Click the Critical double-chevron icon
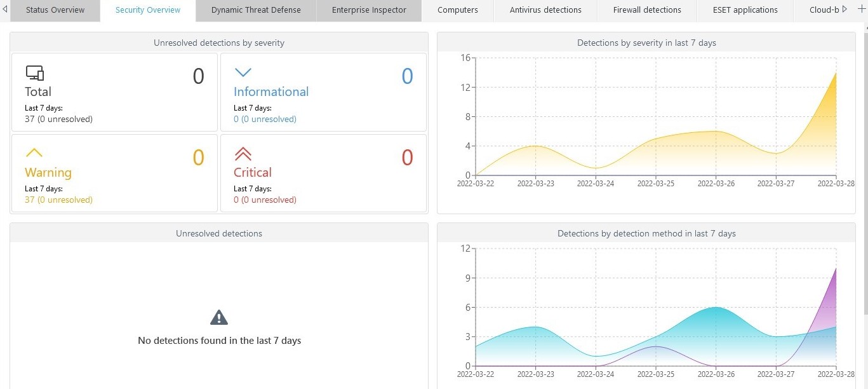 click(x=243, y=153)
